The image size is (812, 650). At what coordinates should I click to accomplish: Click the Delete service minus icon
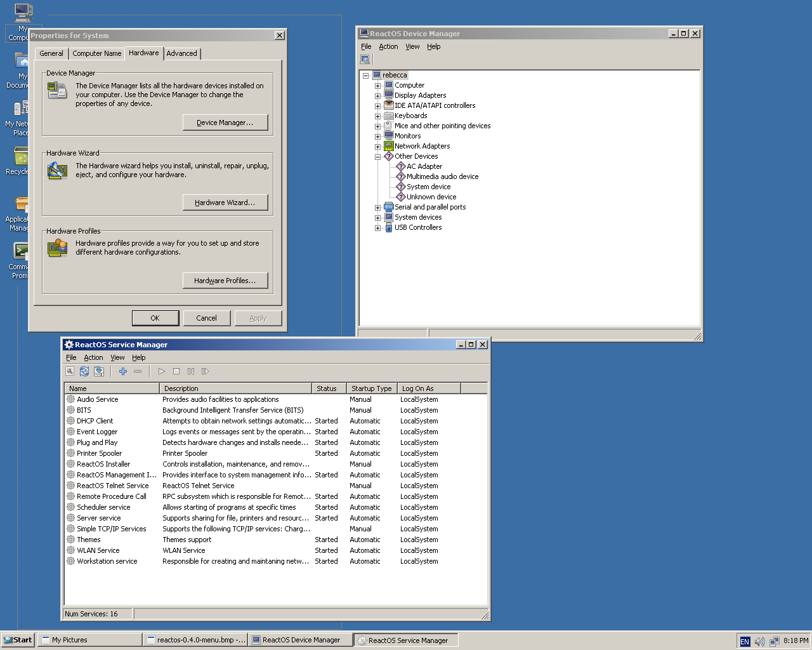click(137, 371)
